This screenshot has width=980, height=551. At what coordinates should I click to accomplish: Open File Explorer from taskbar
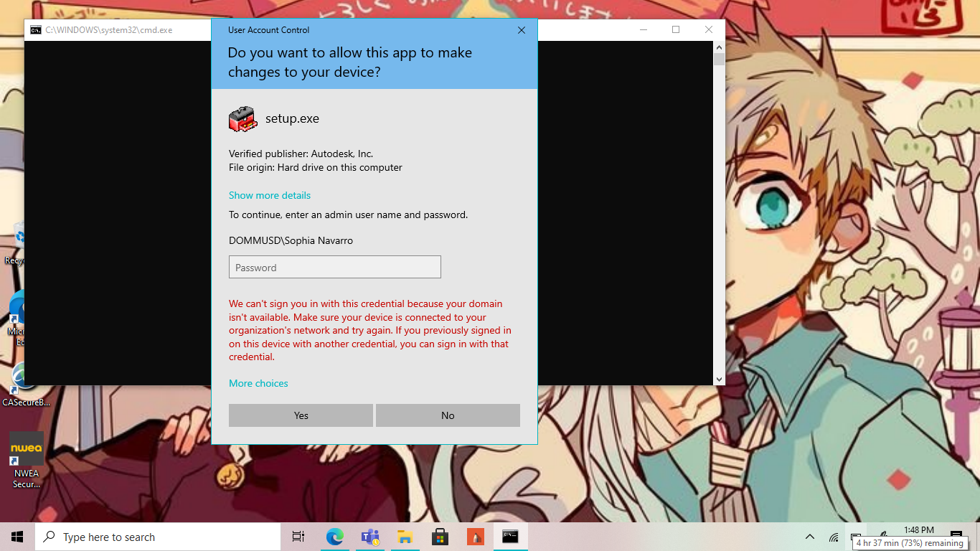pyautogui.click(x=405, y=537)
